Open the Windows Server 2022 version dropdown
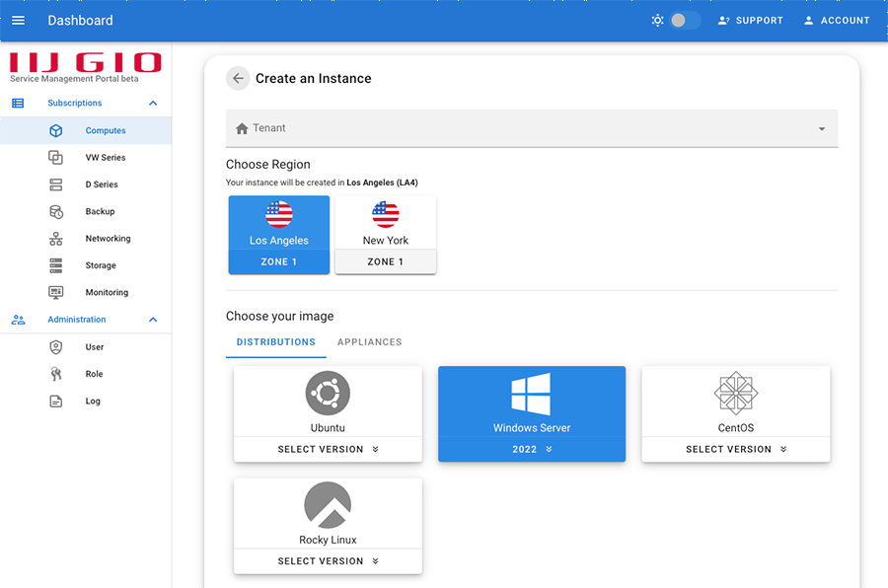Viewport: 888px width, 588px height. tap(532, 450)
